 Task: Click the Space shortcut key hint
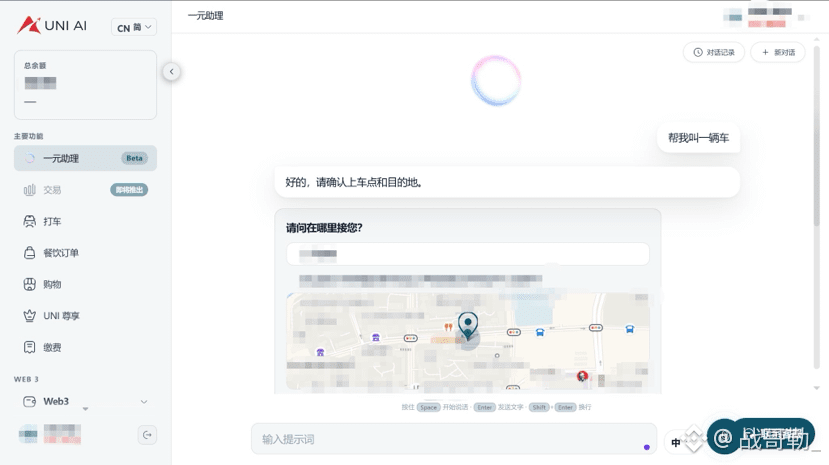[428, 407]
